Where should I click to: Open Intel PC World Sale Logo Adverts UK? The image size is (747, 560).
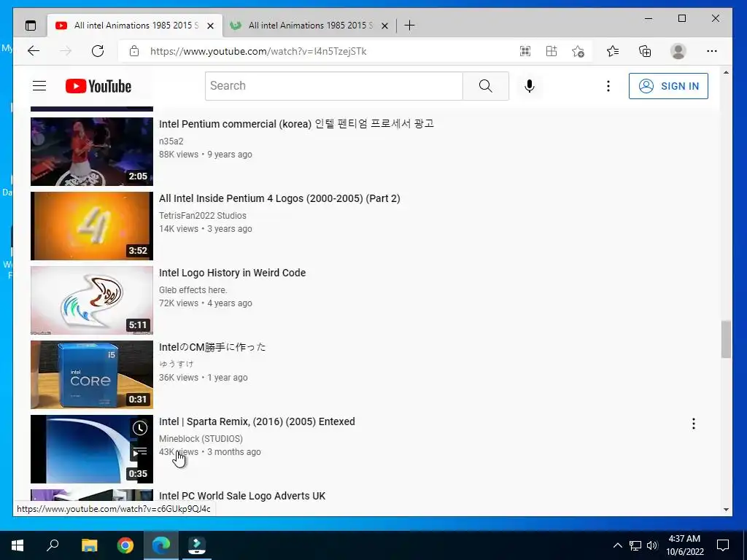click(242, 496)
